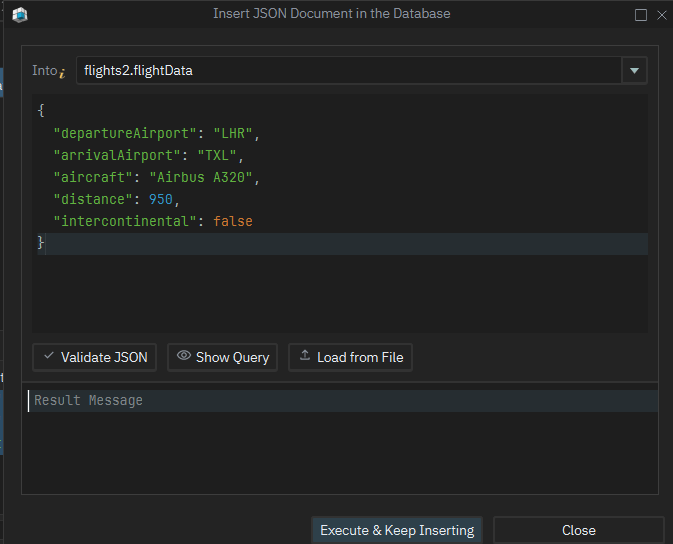Click the Validate JSON button
The image size is (673, 544).
coord(94,357)
